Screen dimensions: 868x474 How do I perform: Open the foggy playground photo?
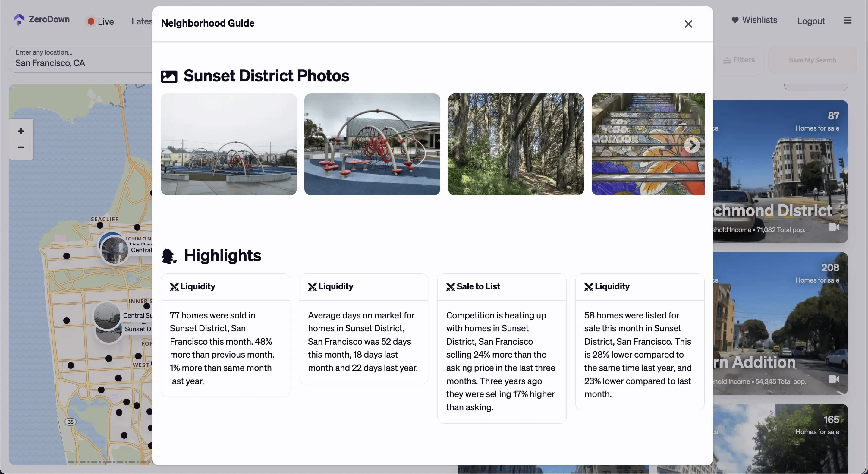tap(229, 144)
